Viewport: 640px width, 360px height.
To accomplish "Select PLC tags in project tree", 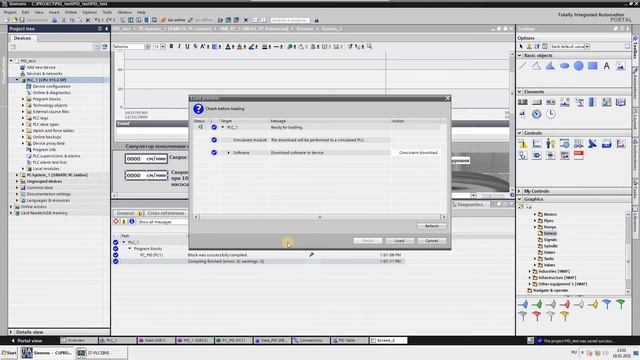I will pos(40,118).
